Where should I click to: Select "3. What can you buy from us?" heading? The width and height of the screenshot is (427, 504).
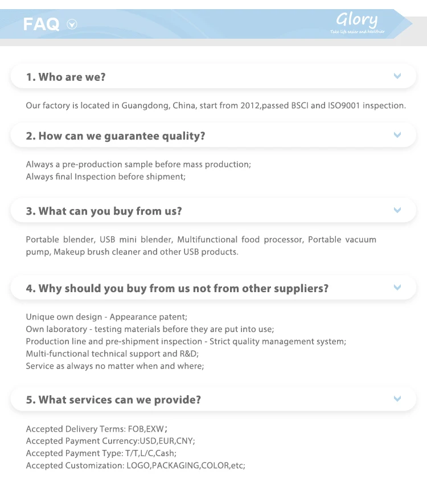tap(104, 211)
